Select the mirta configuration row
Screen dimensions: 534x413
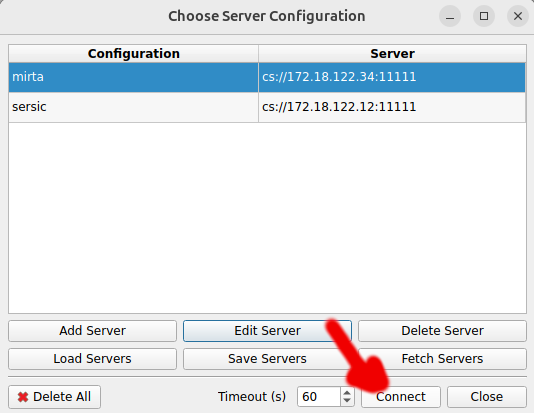[x=267, y=77]
